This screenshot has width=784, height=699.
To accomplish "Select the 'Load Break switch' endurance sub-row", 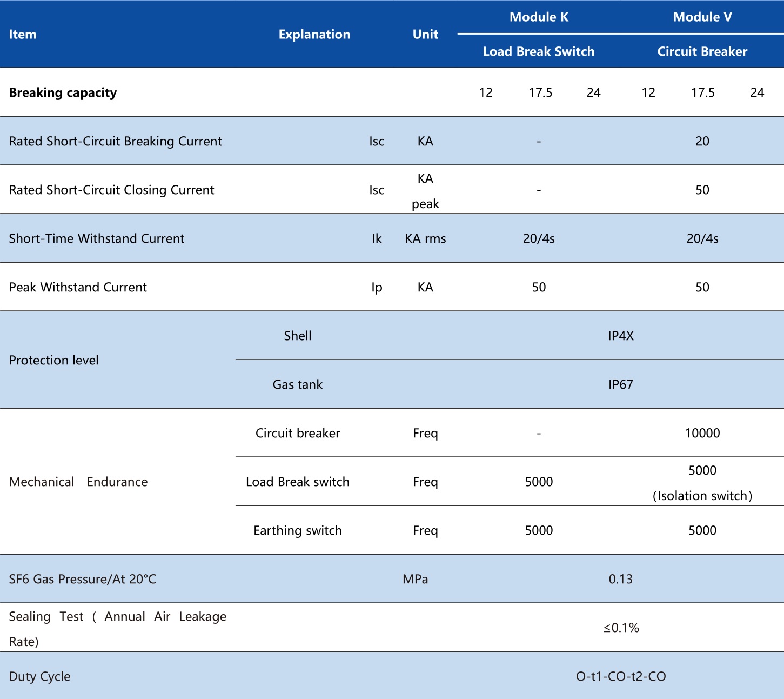I will coord(298,482).
